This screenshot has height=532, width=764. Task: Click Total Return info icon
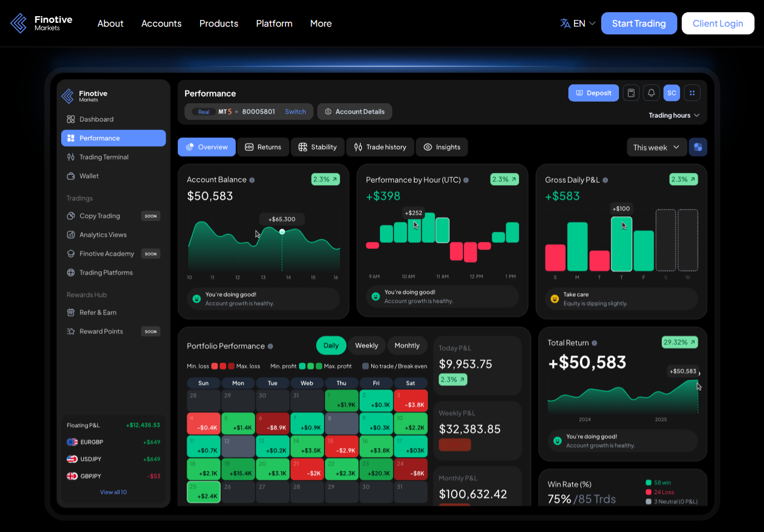(595, 343)
